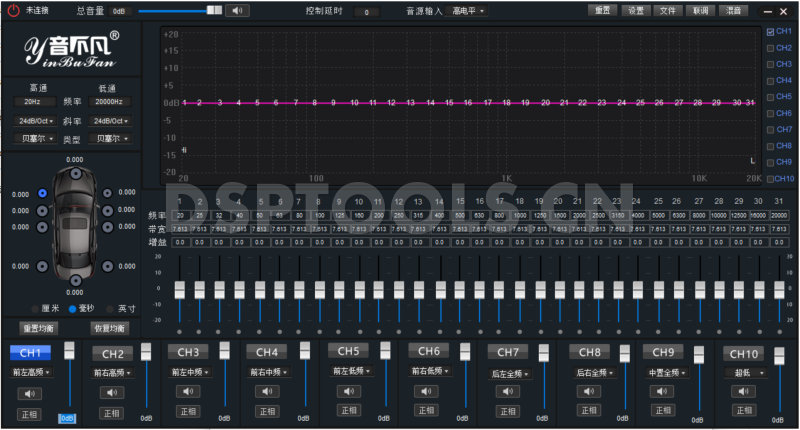800x430 pixels.
Task: Select the front-right top speaker icon
Action: (107, 193)
